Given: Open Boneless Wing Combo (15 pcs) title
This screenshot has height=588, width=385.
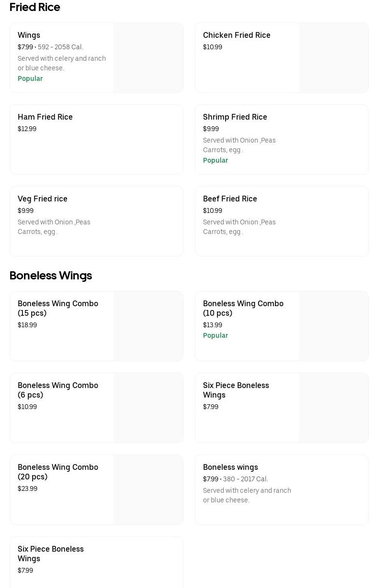Looking at the screenshot, I should tap(58, 308).
